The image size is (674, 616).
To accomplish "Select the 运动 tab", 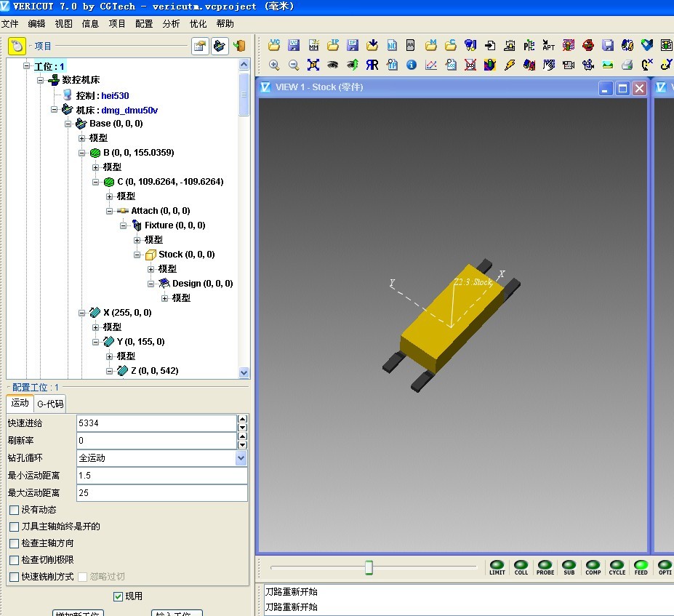I will 20,403.
